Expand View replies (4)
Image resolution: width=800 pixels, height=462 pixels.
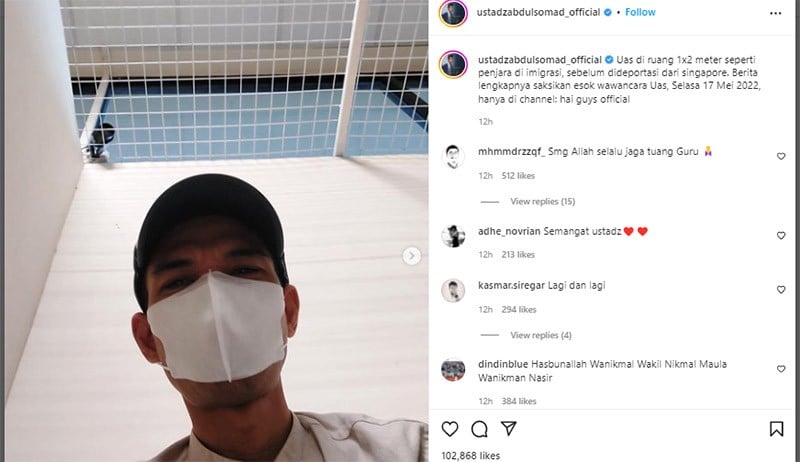(x=541, y=335)
